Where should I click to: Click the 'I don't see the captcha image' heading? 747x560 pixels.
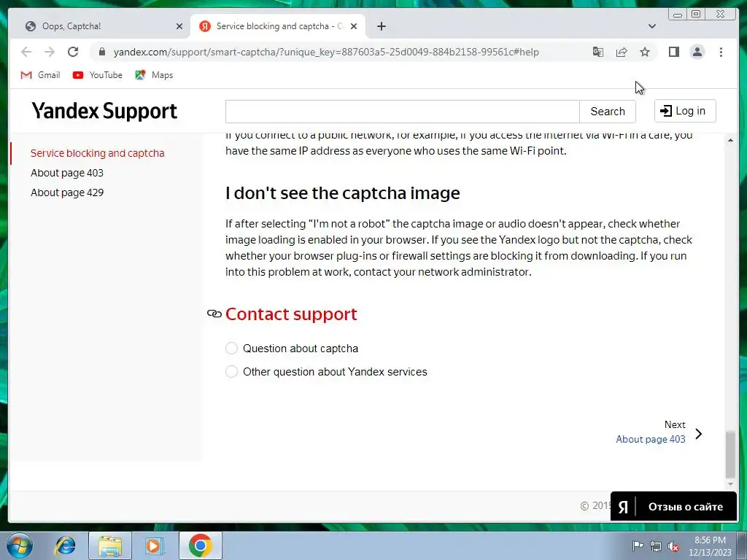(343, 192)
